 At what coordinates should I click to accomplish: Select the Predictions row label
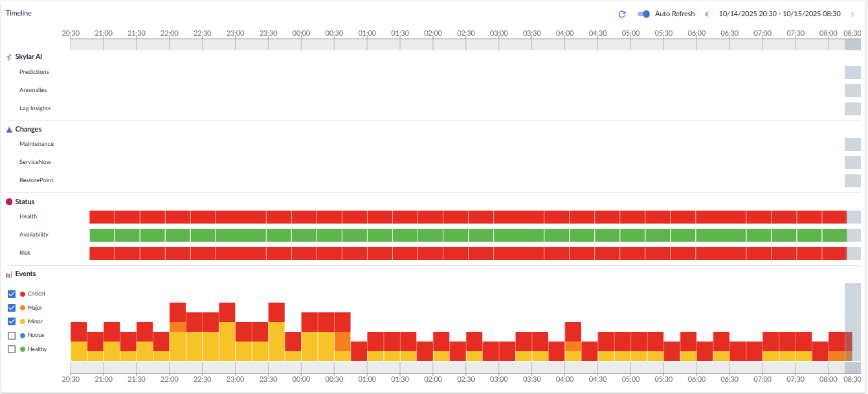point(34,72)
